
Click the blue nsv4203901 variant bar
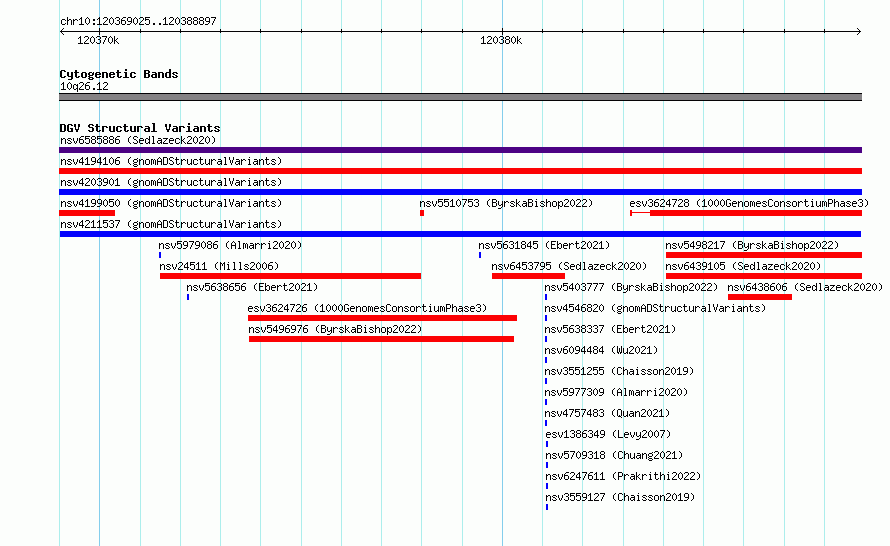[x=460, y=192]
